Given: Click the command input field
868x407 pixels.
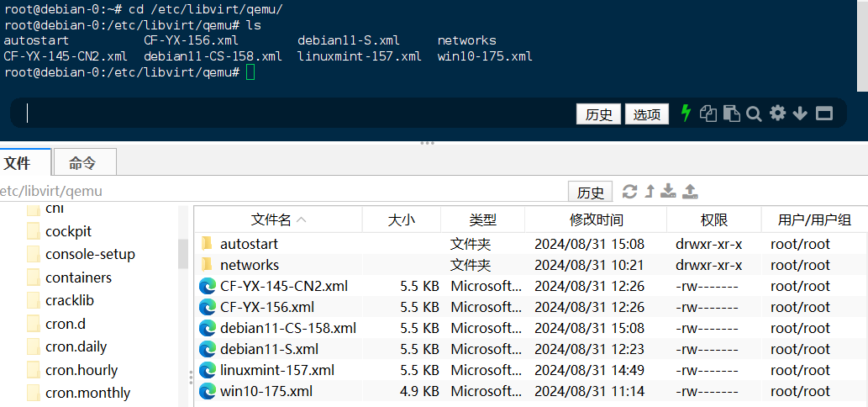Looking at the screenshot, I should tap(294, 114).
